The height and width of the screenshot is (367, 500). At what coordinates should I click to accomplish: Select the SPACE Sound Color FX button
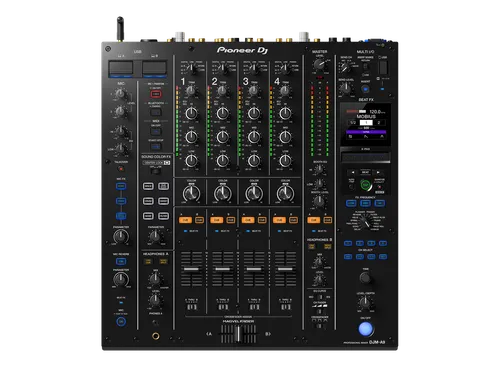[148, 186]
